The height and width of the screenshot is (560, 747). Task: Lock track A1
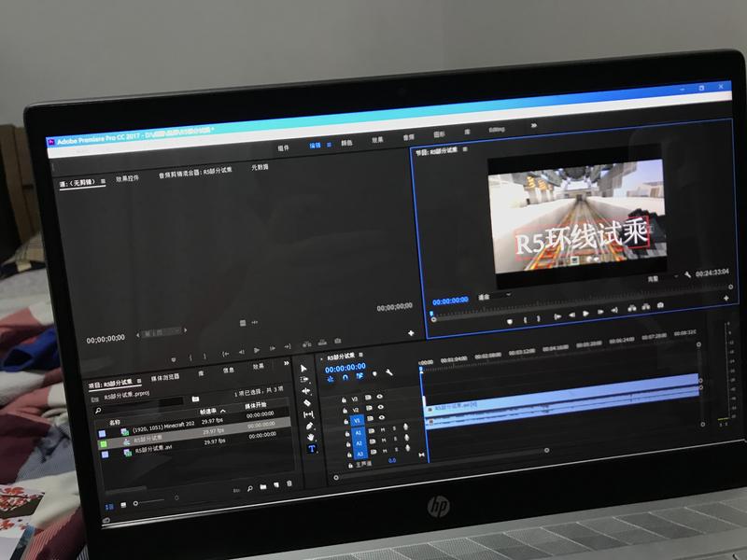click(347, 434)
